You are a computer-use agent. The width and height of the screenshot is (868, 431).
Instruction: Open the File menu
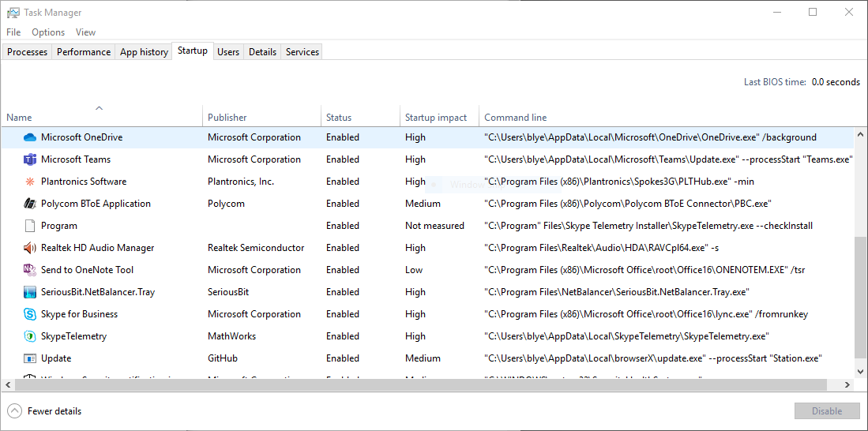[13, 32]
